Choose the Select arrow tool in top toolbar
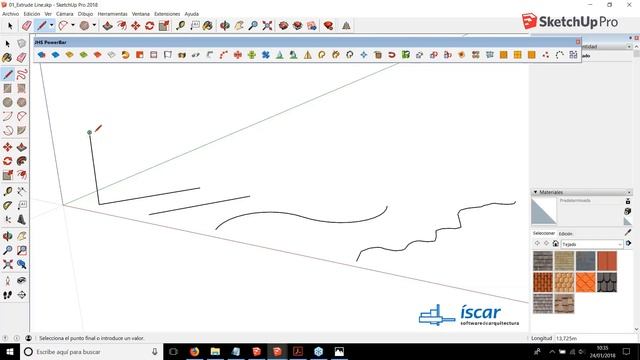 [10, 26]
